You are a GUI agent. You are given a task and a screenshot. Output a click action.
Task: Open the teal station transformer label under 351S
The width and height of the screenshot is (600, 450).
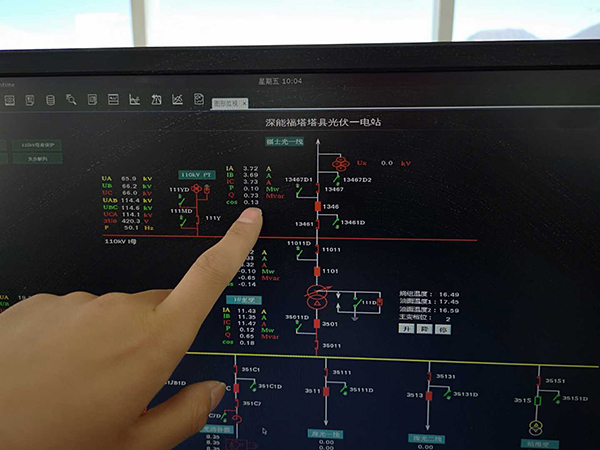coord(539,444)
